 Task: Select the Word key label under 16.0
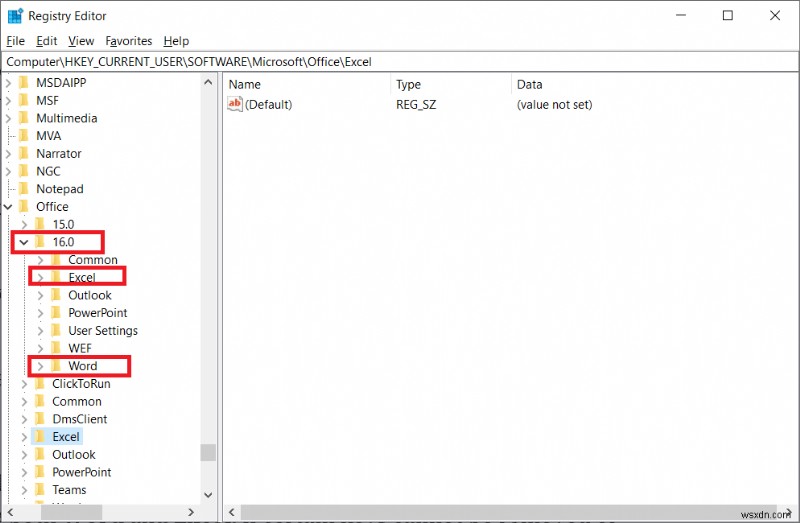click(83, 366)
